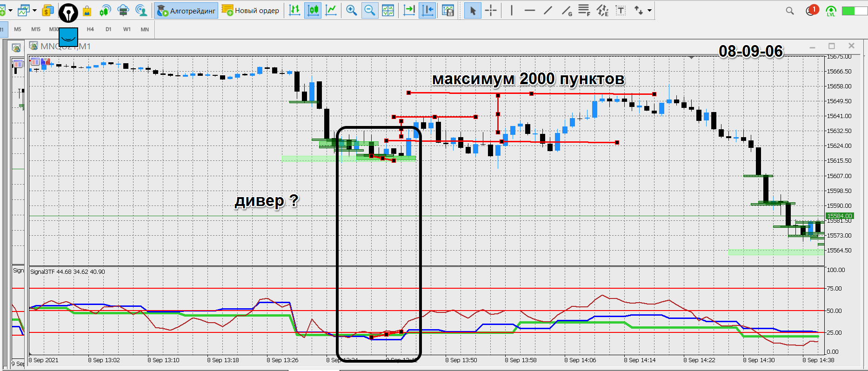Click the green LVL icon
868x371 pixels.
coord(831,11)
